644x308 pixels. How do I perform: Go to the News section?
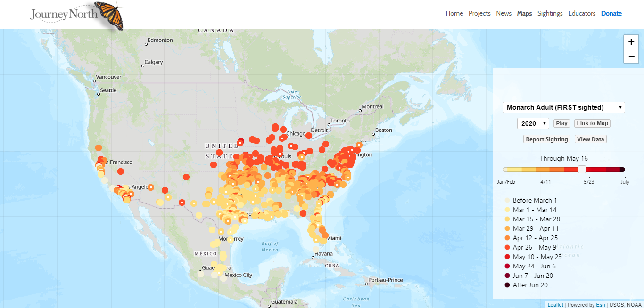pos(504,13)
